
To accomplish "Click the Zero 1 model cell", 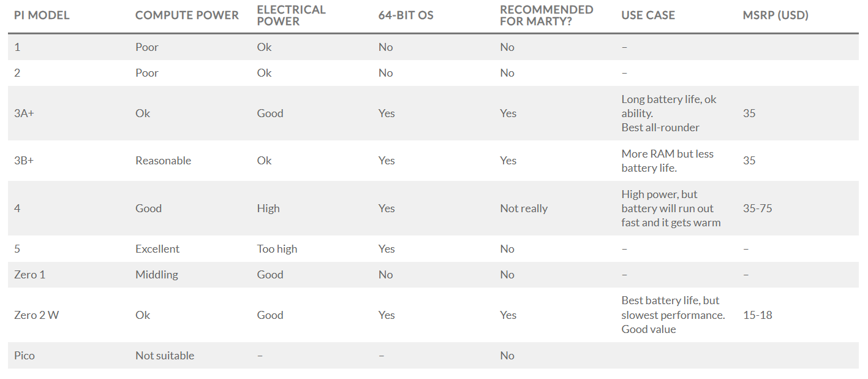I will [29, 275].
